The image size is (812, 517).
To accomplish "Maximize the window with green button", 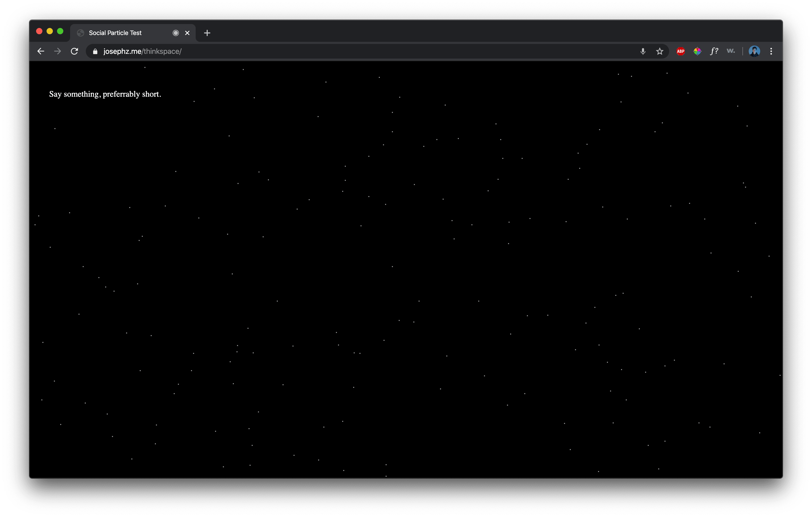I will tap(60, 31).
